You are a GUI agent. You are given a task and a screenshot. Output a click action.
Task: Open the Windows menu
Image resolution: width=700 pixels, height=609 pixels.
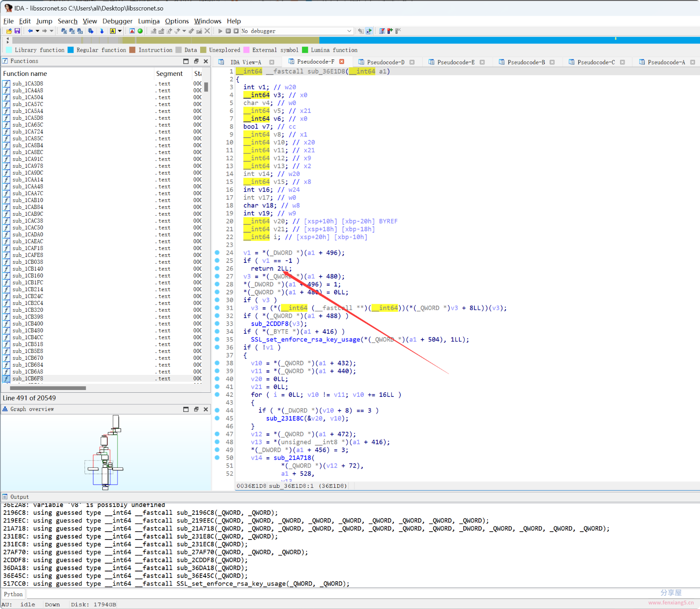pos(207,21)
